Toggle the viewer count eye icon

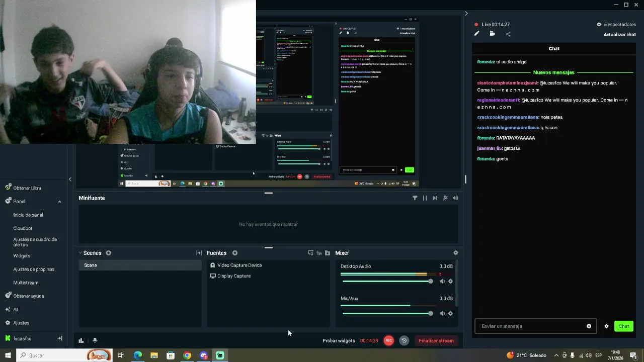(599, 24)
